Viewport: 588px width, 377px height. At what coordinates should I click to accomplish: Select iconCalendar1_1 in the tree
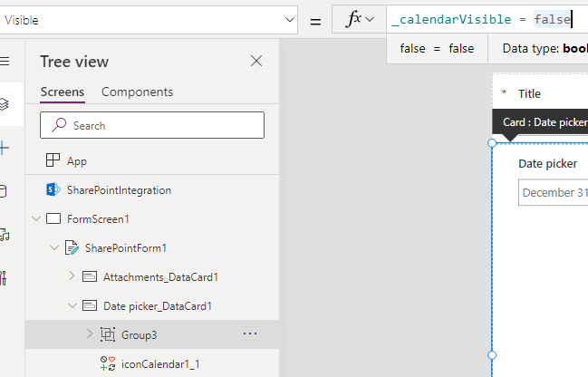click(x=154, y=363)
